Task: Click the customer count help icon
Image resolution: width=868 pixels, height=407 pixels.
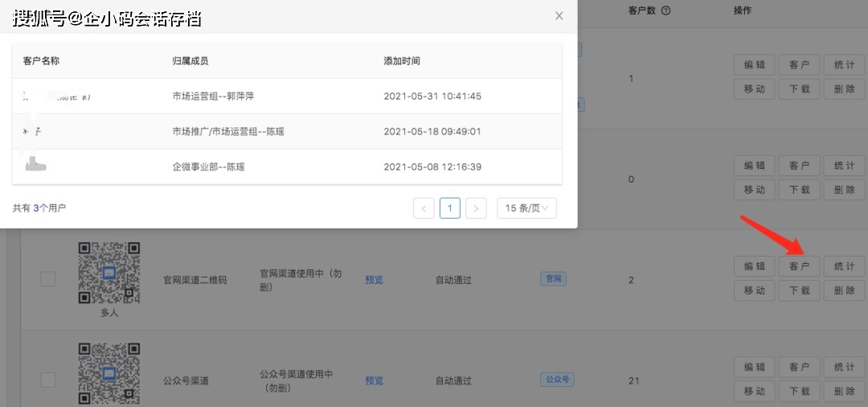Action: coord(665,10)
